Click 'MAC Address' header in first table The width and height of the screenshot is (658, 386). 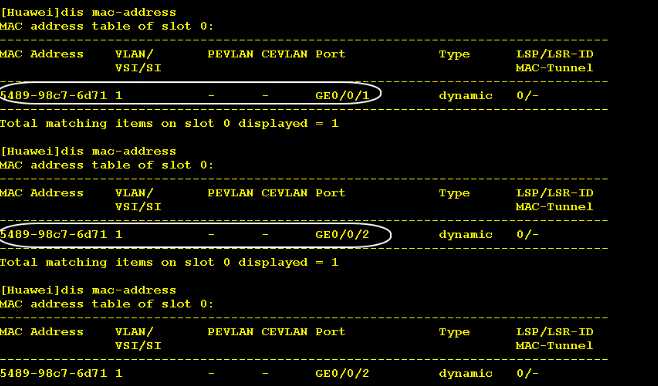click(x=42, y=54)
